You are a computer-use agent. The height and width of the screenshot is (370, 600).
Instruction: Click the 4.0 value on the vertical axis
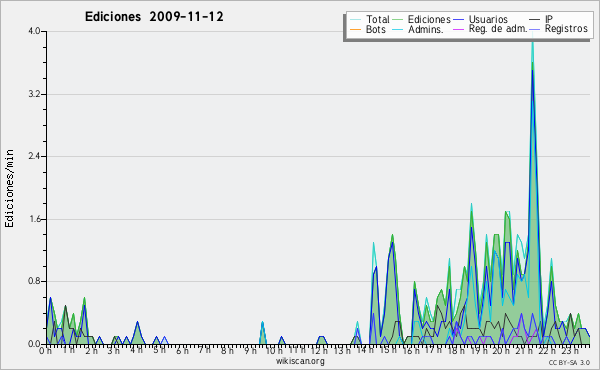point(34,31)
